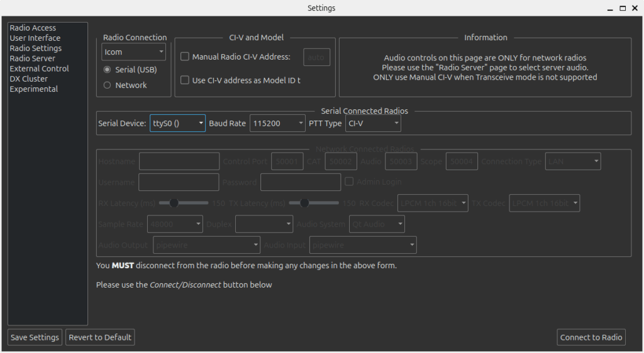This screenshot has height=353, width=644.
Task: Click the Connect to Radio button
Action: click(591, 337)
